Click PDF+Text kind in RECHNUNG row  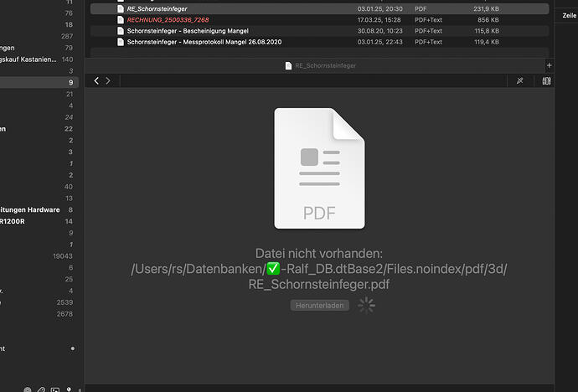point(428,20)
